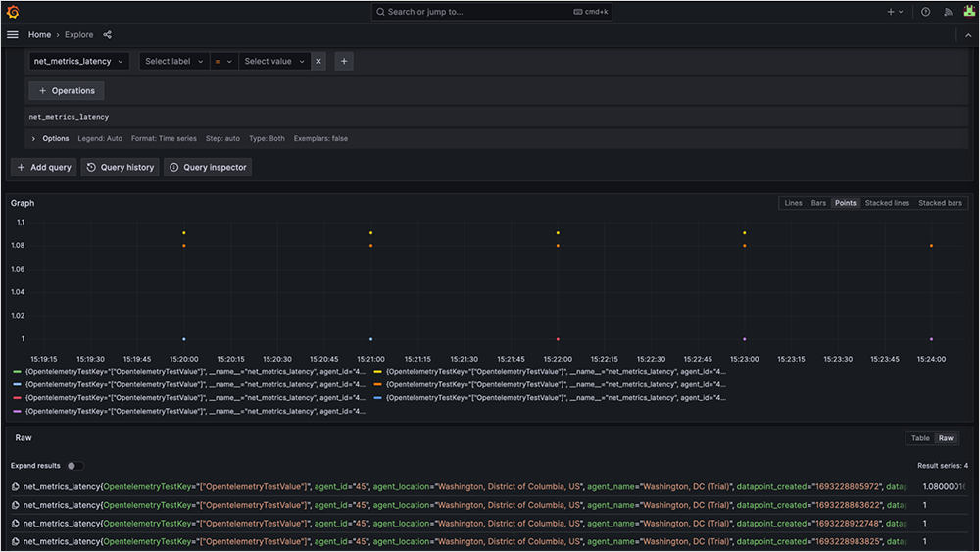The image size is (980, 552).
Task: Go to Home in breadcrumb
Action: (x=39, y=35)
